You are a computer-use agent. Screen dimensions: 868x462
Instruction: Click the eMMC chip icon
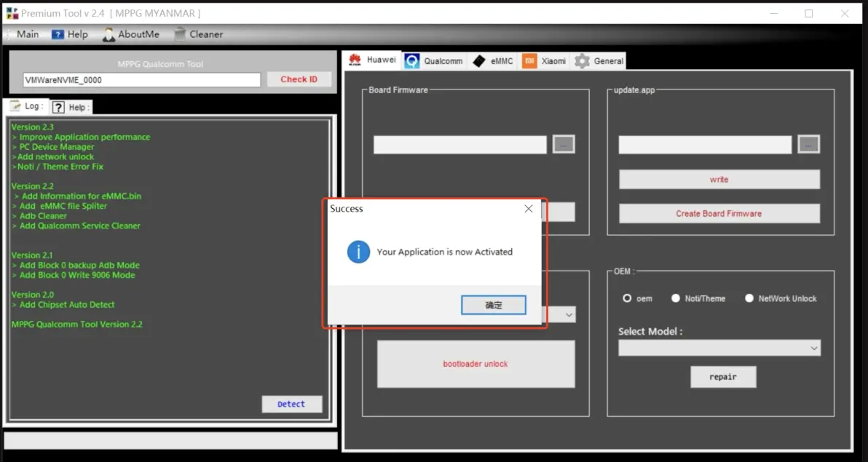tap(478, 61)
